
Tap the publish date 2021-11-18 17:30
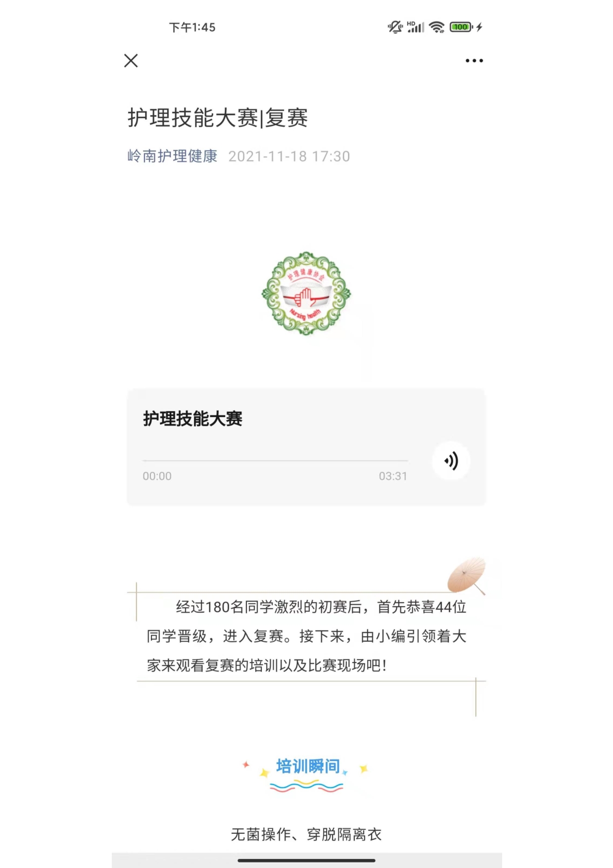click(289, 156)
